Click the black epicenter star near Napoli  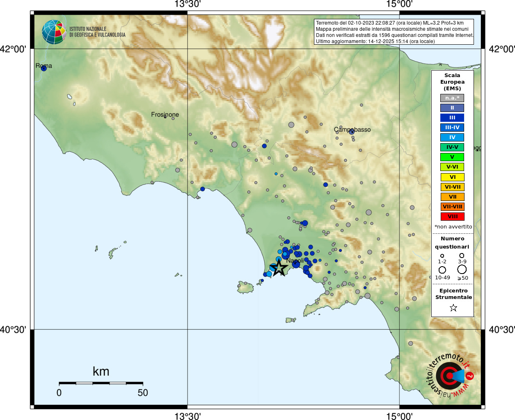tap(279, 268)
